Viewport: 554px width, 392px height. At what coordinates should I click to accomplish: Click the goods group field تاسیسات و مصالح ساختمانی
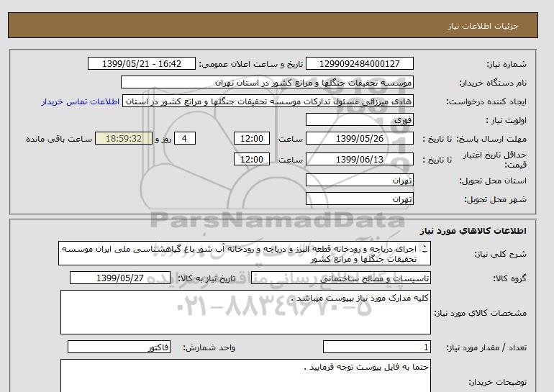pyautogui.click(x=340, y=278)
